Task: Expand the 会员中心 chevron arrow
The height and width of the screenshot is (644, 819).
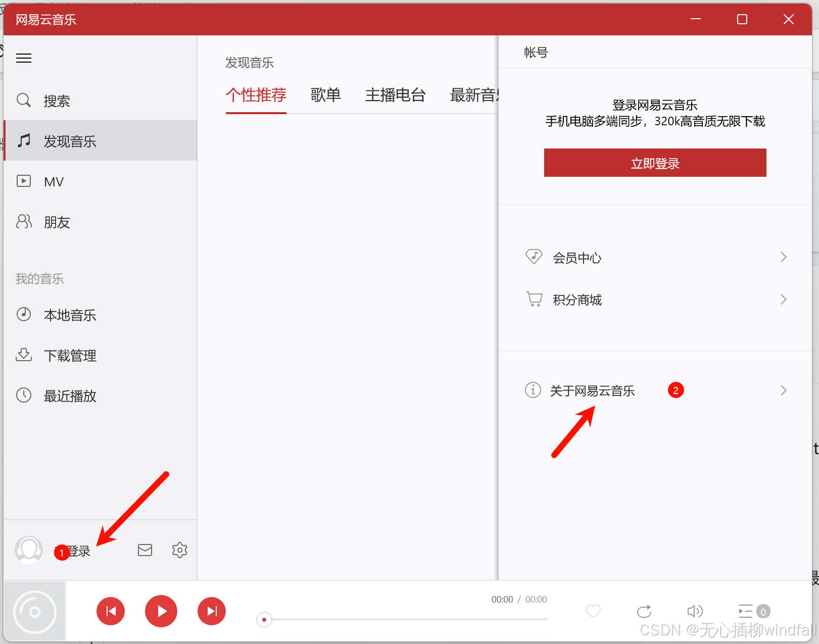Action: (784, 257)
